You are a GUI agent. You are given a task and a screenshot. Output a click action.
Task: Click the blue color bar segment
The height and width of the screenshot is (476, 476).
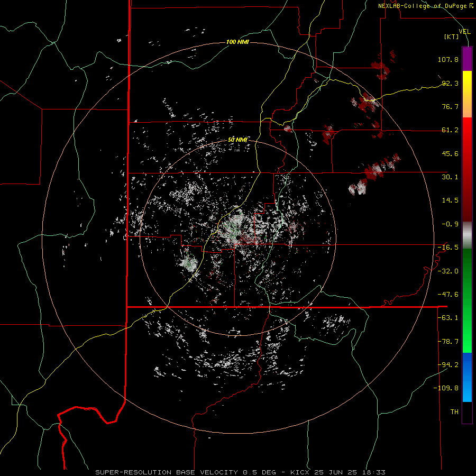click(x=467, y=377)
